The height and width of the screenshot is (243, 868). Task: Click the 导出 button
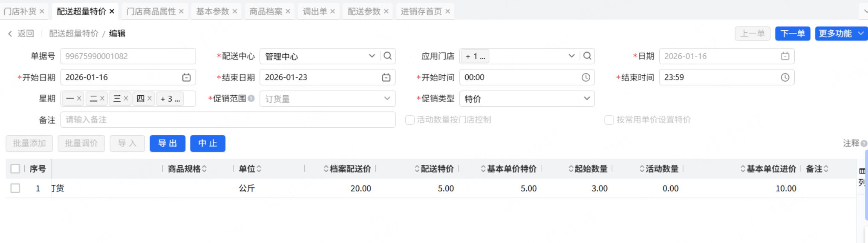(167, 143)
